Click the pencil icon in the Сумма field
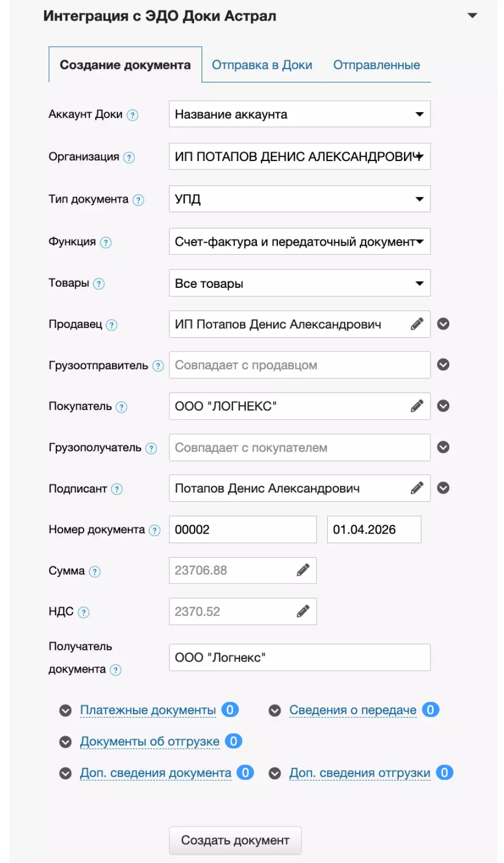504x863 pixels. (x=303, y=570)
